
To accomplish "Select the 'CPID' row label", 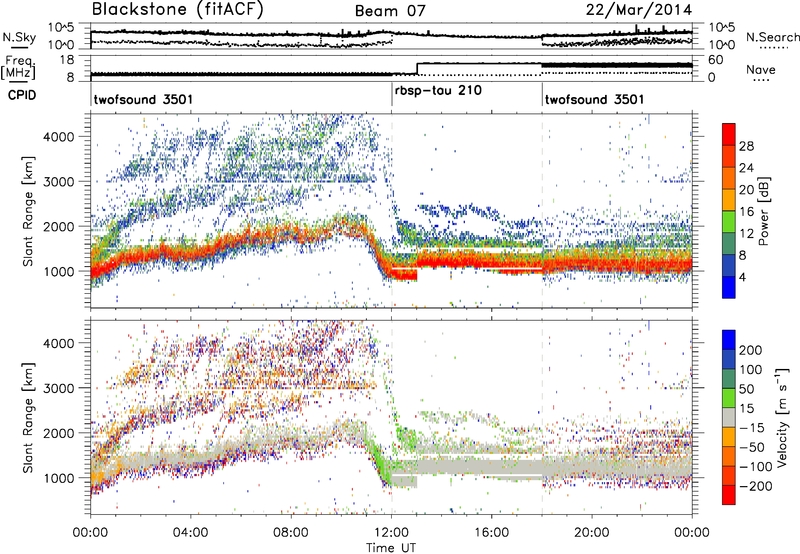I will click(22, 95).
